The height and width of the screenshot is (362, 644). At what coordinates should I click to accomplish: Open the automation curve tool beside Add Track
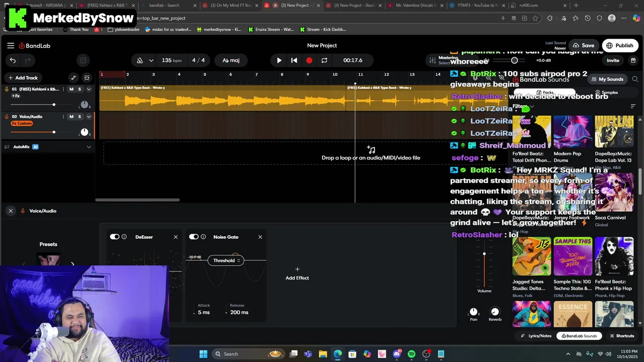73,78
